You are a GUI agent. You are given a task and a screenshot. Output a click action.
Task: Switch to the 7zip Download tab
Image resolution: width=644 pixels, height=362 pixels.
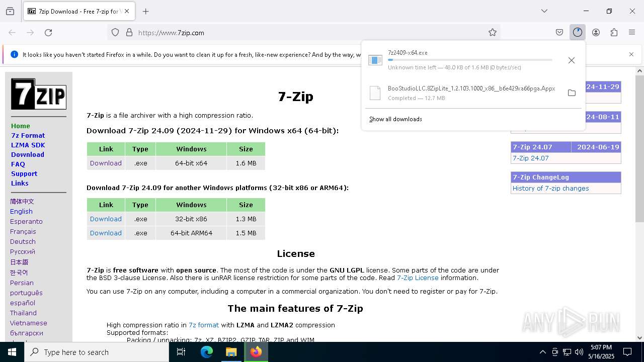(78, 11)
